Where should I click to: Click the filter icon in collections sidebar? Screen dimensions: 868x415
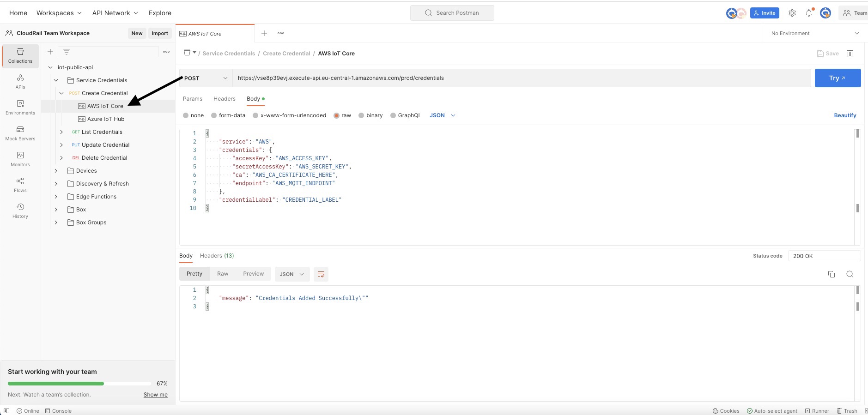(x=67, y=52)
